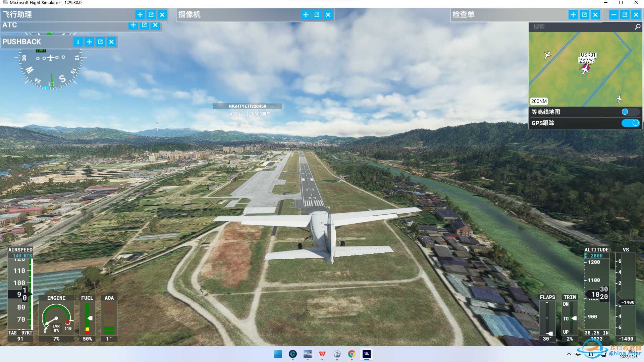644x362 pixels.
Task: Pop out the 检查单 checklist panel
Action: pyautogui.click(x=584, y=15)
